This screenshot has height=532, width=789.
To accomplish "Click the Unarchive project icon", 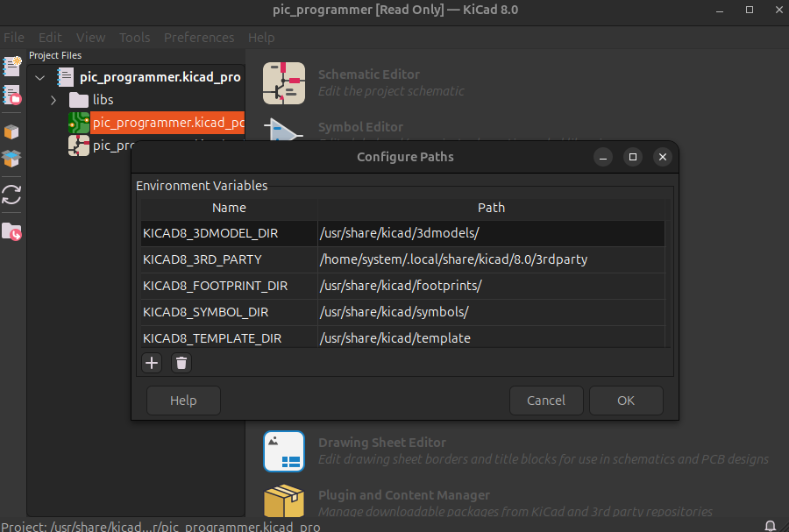I will click(x=11, y=159).
